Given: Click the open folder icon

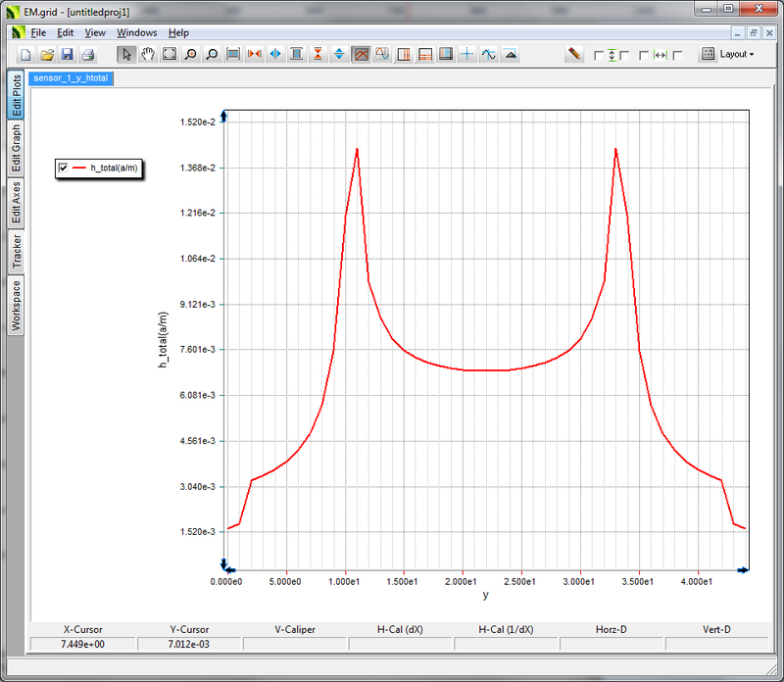Looking at the screenshot, I should pyautogui.click(x=47, y=55).
